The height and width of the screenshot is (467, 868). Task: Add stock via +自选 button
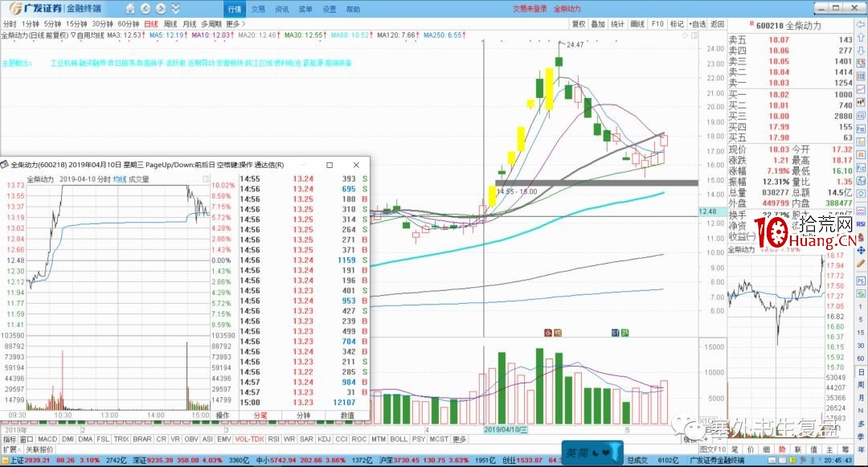698,24
